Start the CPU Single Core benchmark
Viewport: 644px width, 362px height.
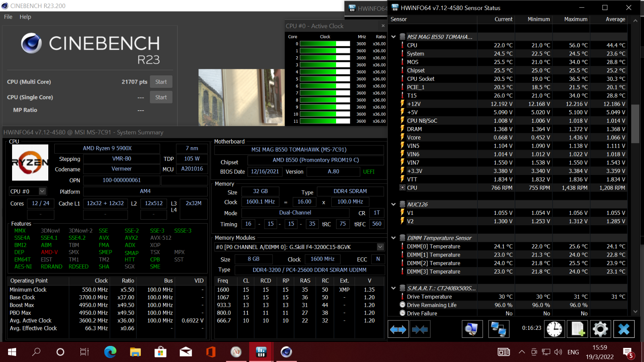tap(161, 97)
